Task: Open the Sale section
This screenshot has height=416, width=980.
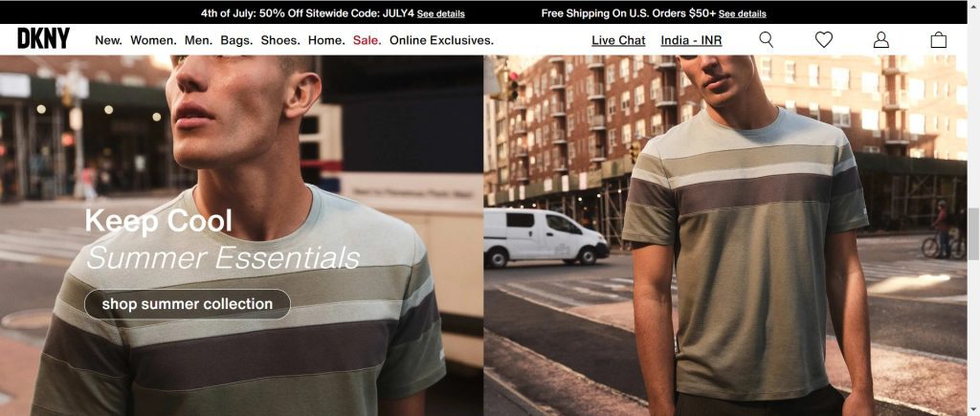Action: tap(367, 40)
